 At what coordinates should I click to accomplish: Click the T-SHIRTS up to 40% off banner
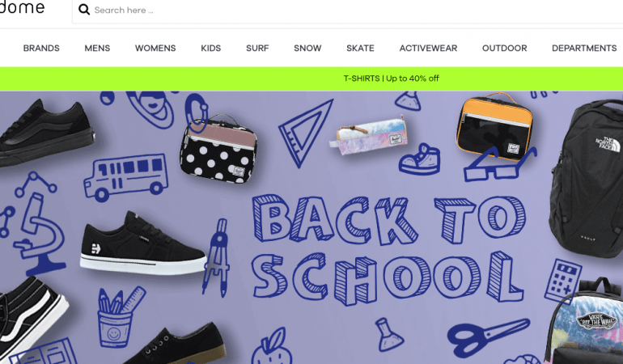(391, 78)
